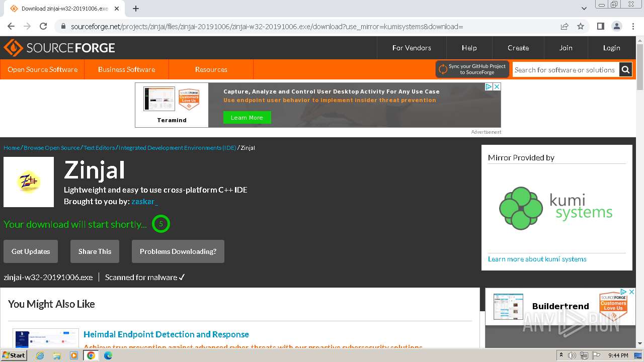Open Text Editors breadcrumb link
The width and height of the screenshot is (644, 362).
[x=99, y=148]
